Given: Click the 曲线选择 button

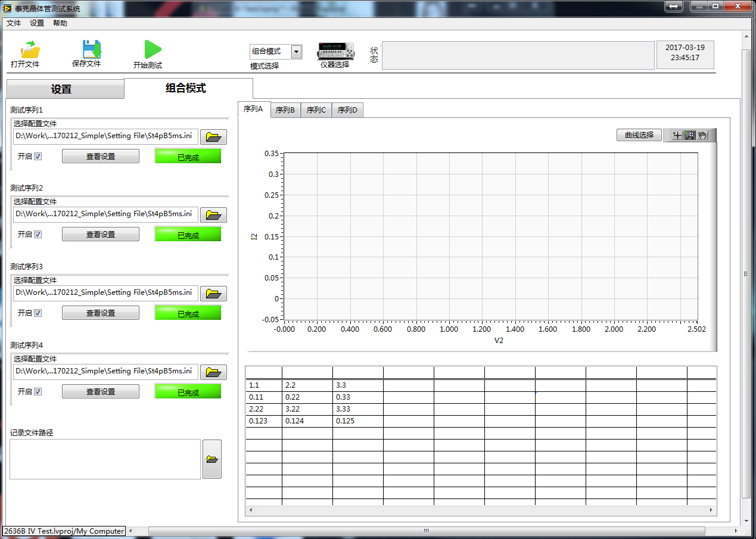Looking at the screenshot, I should pos(639,135).
